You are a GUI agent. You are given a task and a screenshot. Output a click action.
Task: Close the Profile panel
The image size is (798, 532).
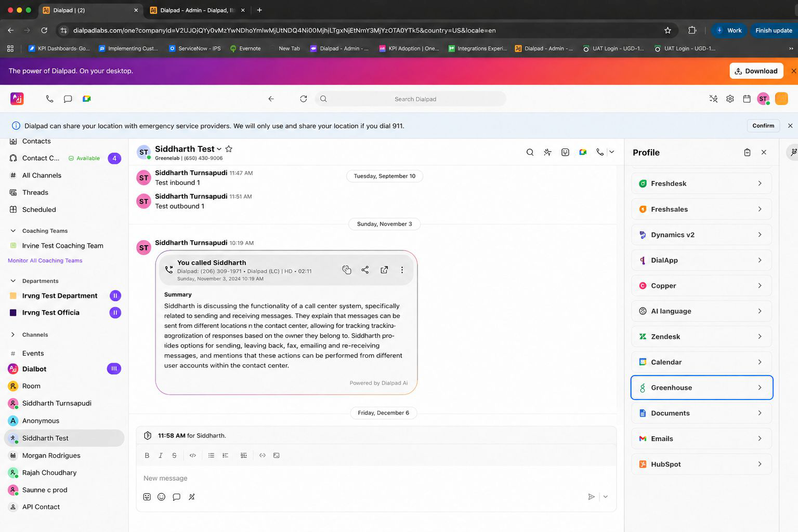764,152
